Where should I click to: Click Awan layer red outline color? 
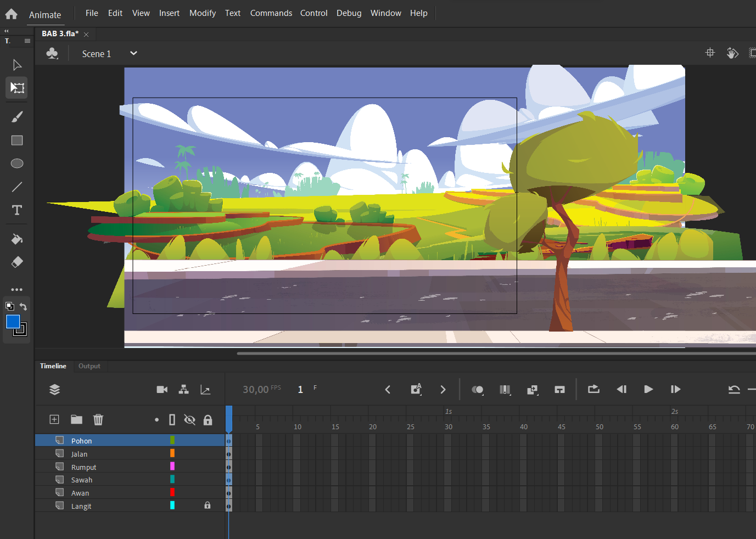pos(172,492)
